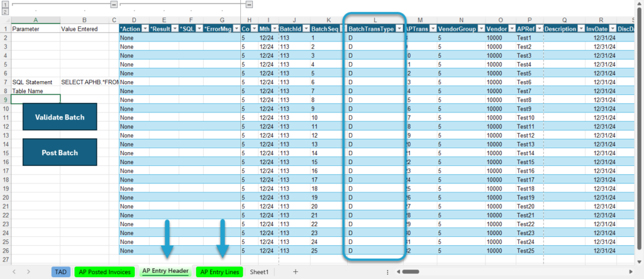Click the 'Test13' APRef cell
The image size is (644, 279).
(530, 144)
